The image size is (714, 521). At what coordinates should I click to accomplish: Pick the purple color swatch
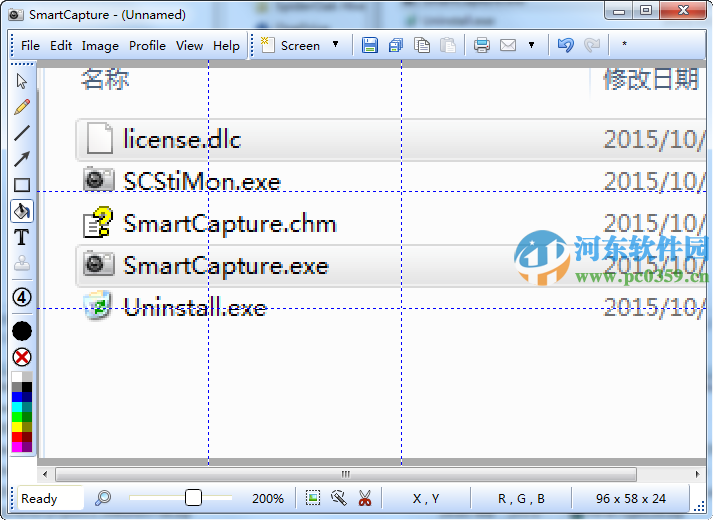click(27, 447)
